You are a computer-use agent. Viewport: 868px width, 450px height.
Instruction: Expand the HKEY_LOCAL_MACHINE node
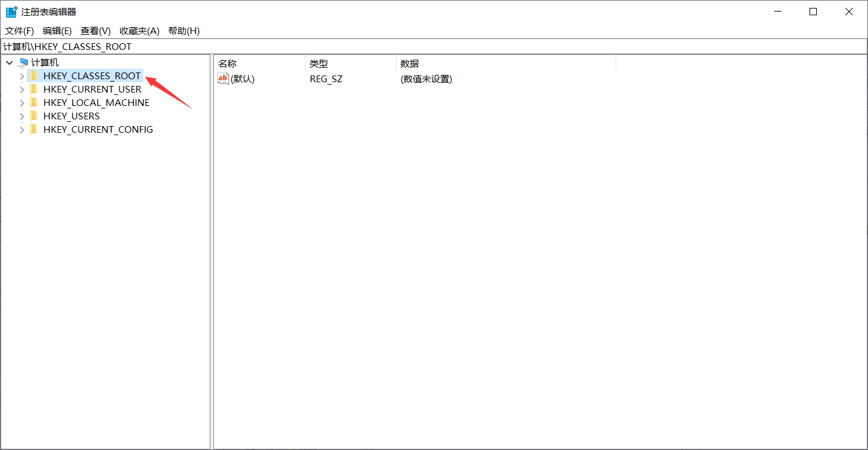coord(22,103)
